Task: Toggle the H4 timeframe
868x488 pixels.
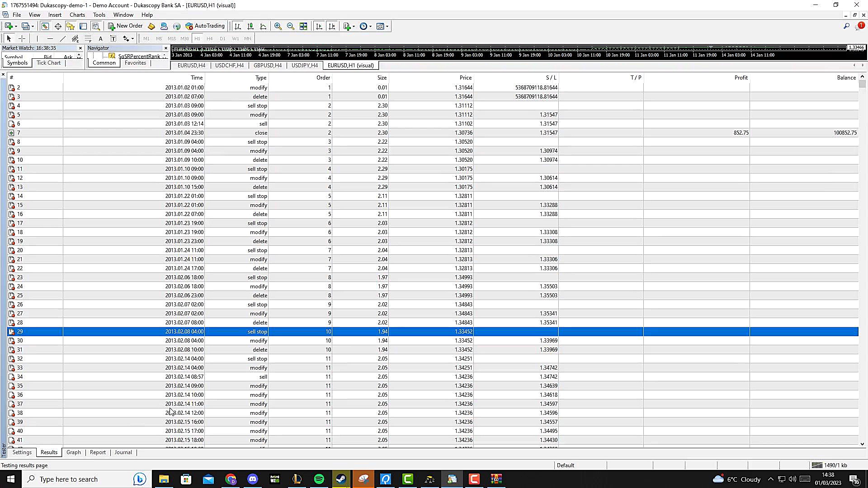Action: click(210, 38)
